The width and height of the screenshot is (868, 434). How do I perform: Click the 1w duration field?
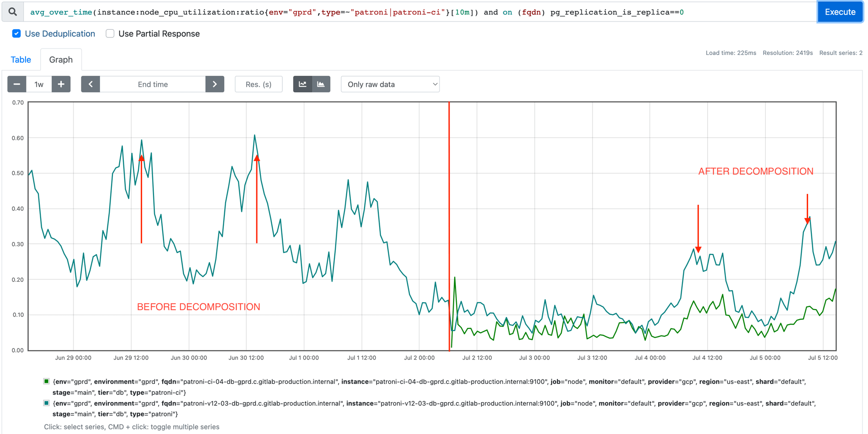[x=38, y=84]
